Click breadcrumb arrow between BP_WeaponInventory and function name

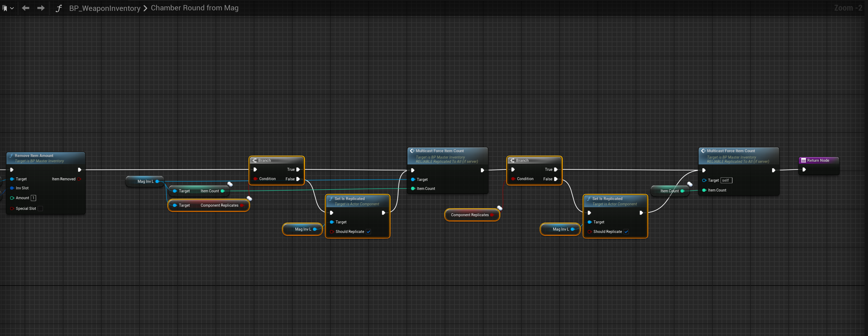[145, 8]
